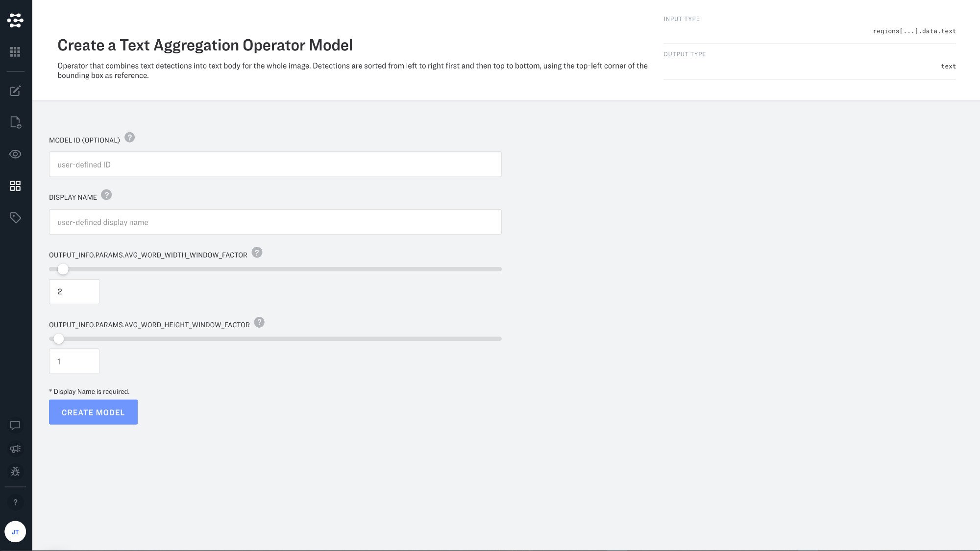Open the apps grid icon in sidebar
The width and height of the screenshot is (980, 551).
pyautogui.click(x=15, y=52)
